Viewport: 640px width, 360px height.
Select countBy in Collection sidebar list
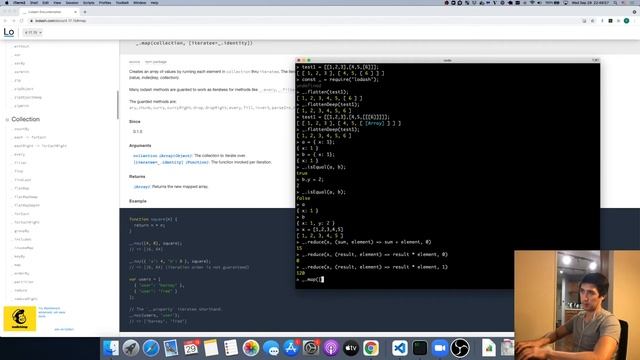click(x=22, y=129)
